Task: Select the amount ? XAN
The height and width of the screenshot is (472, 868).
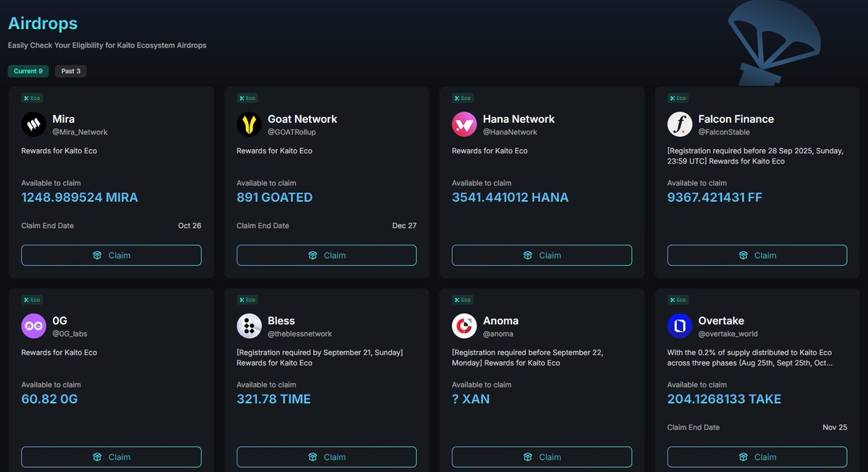Action: pos(471,399)
